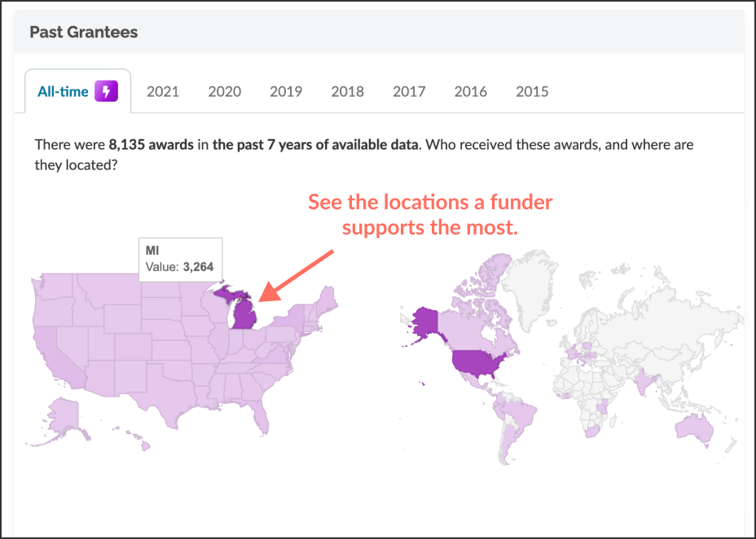
Task: Open the 2020 awards view
Action: [225, 91]
